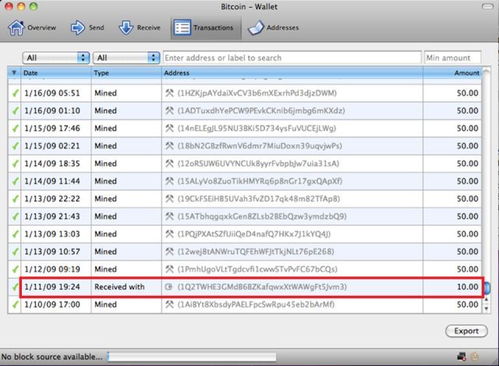Sort by the Type column header
Screen dimensions: 499x366
point(126,73)
